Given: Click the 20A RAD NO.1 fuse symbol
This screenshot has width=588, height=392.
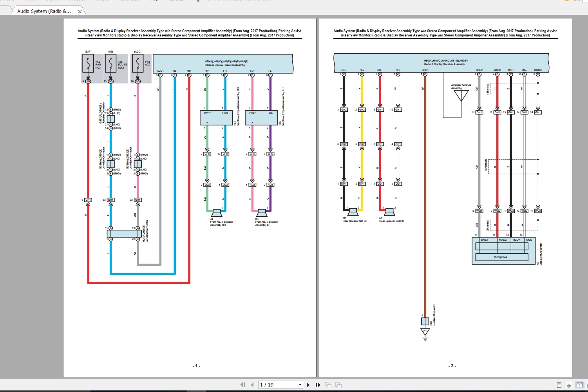Looking at the screenshot, I should (x=88, y=64).
